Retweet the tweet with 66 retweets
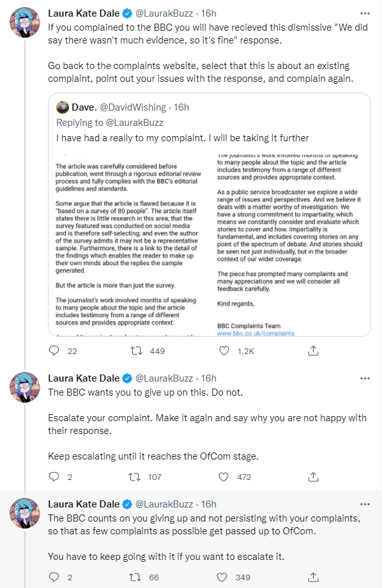Screen dimensions: 382x588 pyautogui.click(x=135, y=578)
